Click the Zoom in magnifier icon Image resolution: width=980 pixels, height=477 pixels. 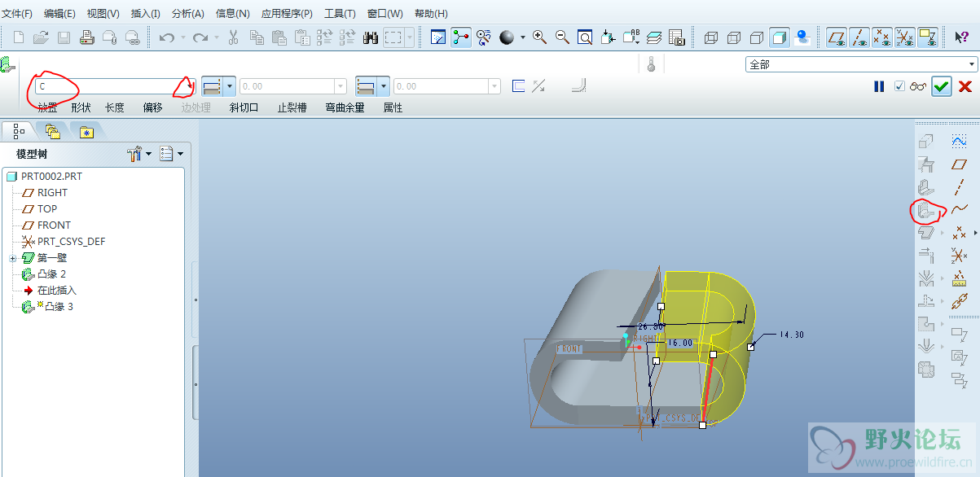(x=539, y=37)
